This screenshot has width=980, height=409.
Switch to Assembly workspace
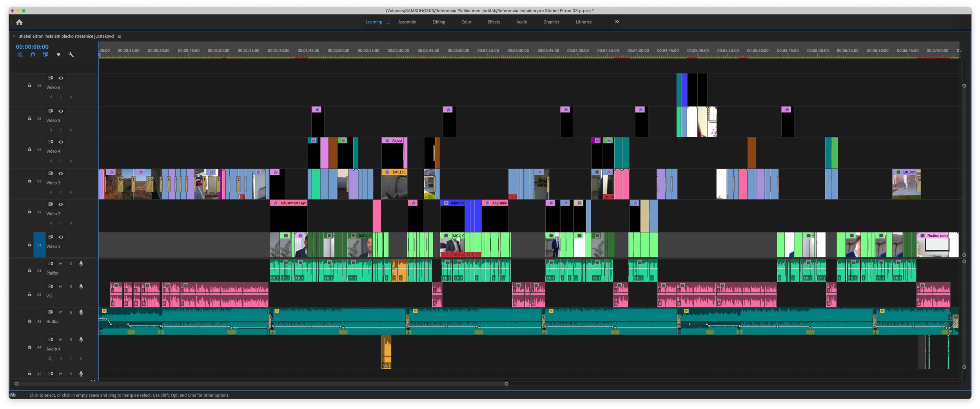click(407, 22)
